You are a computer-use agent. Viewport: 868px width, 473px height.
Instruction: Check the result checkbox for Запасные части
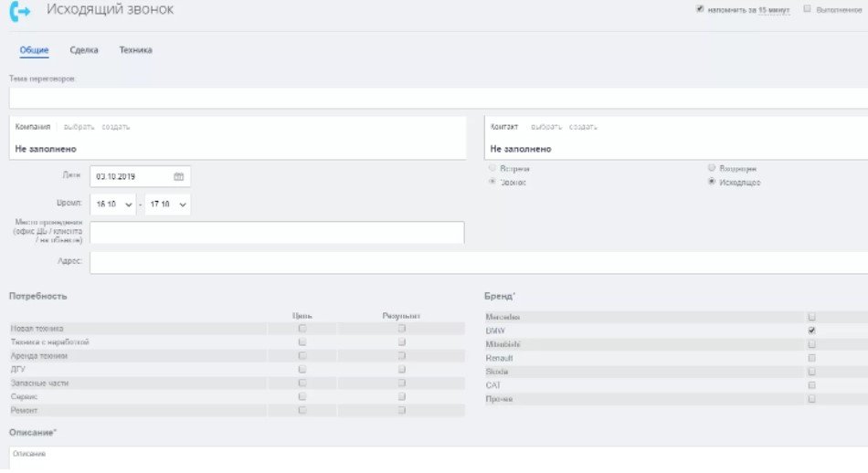402,384
